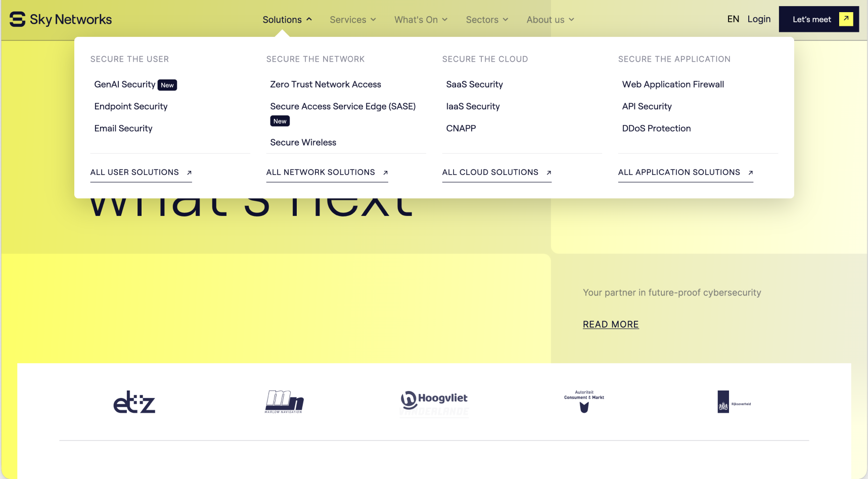The width and height of the screenshot is (868, 479).
Task: Go to All Application Solutions
Action: [686, 172]
